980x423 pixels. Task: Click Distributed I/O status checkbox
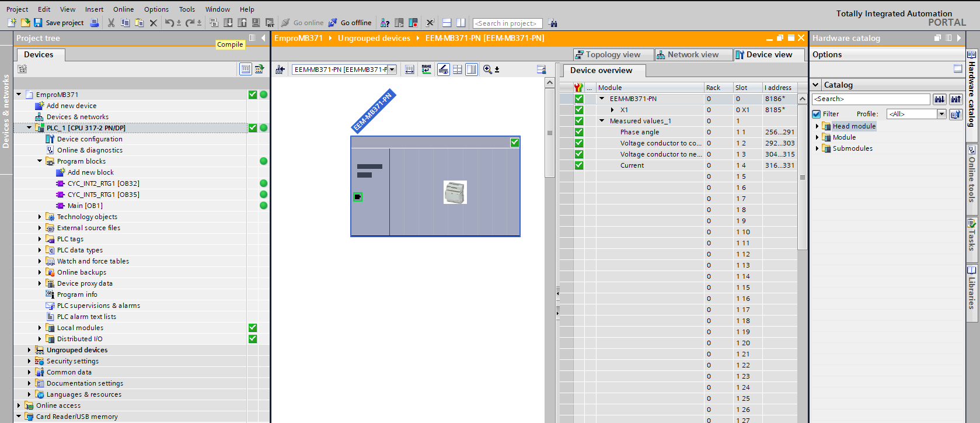tap(253, 339)
